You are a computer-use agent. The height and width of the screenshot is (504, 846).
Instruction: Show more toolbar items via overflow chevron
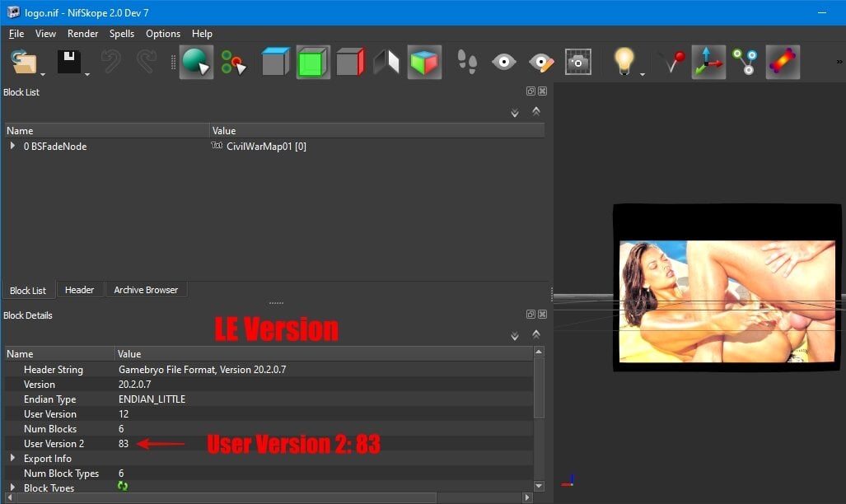839,62
